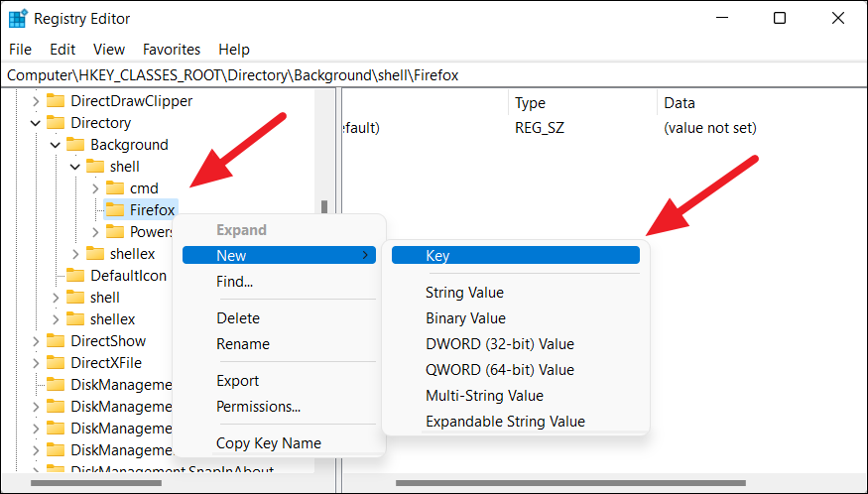The height and width of the screenshot is (494, 868).
Task: Select the DirectDrawClipper folder icon
Action: coord(55,101)
